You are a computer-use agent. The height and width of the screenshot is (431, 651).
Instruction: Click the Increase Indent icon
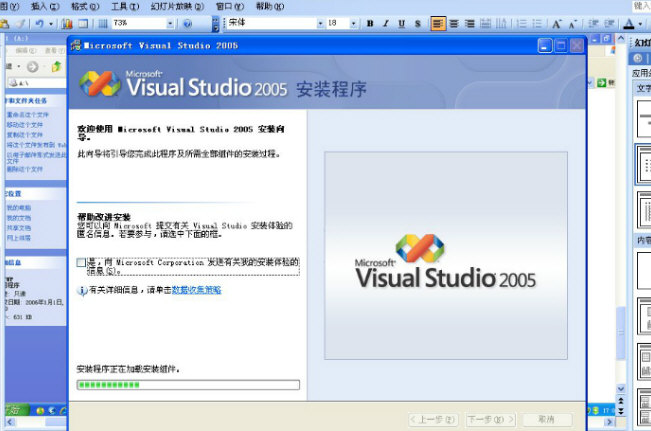(x=609, y=24)
